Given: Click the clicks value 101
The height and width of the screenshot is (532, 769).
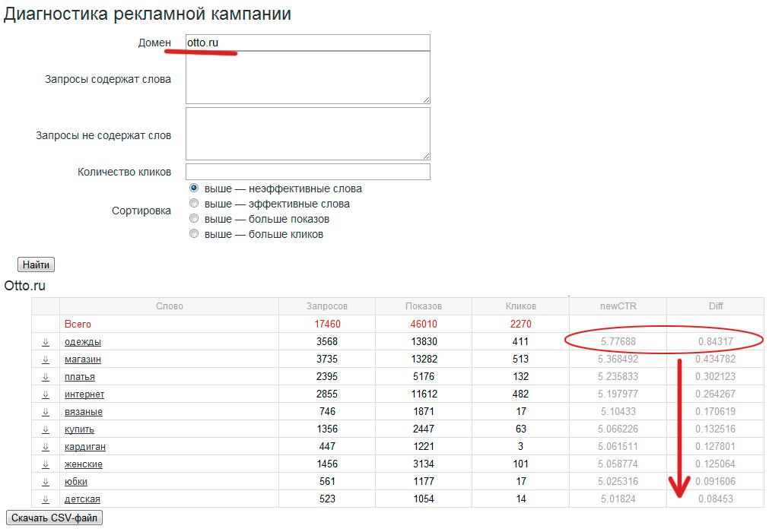Looking at the screenshot, I should (520, 464).
